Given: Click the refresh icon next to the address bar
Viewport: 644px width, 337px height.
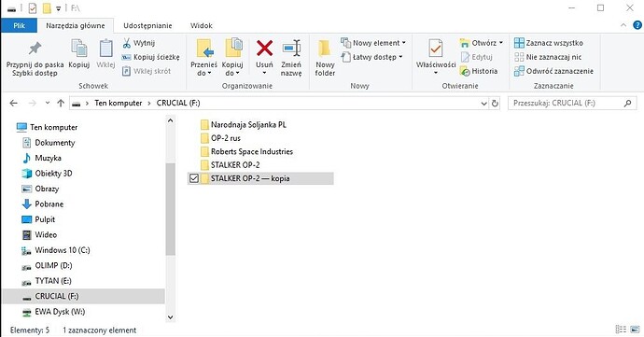Looking at the screenshot, I should pyautogui.click(x=495, y=104).
